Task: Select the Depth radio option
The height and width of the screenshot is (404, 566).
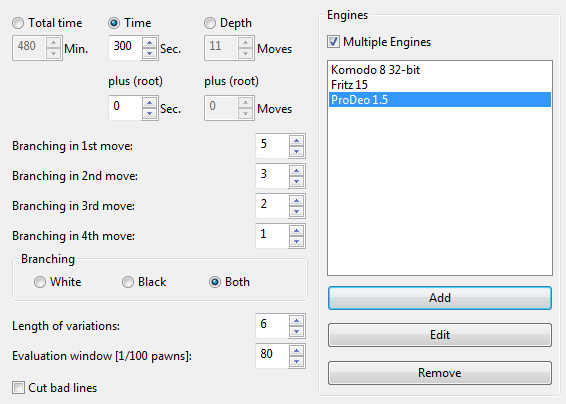Action: (x=210, y=23)
